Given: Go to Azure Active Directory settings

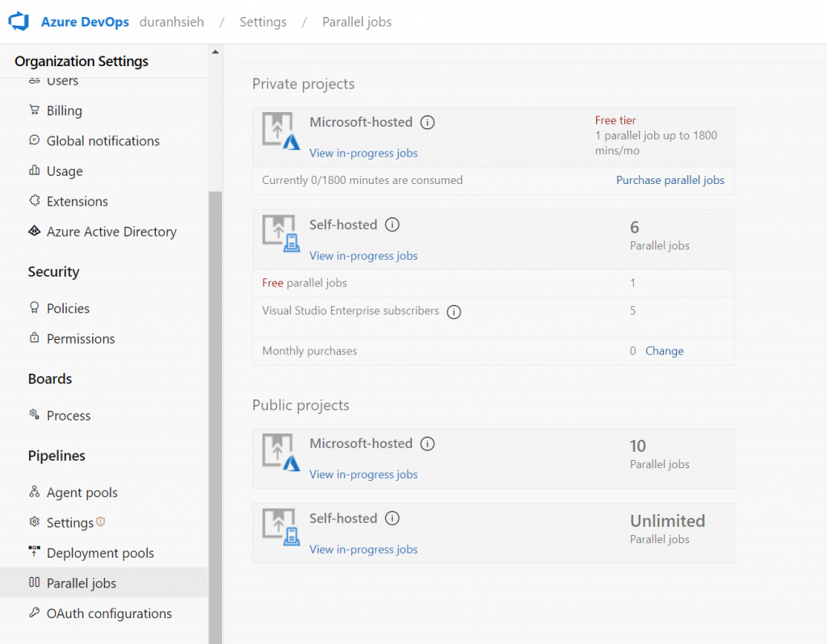Looking at the screenshot, I should point(111,232).
